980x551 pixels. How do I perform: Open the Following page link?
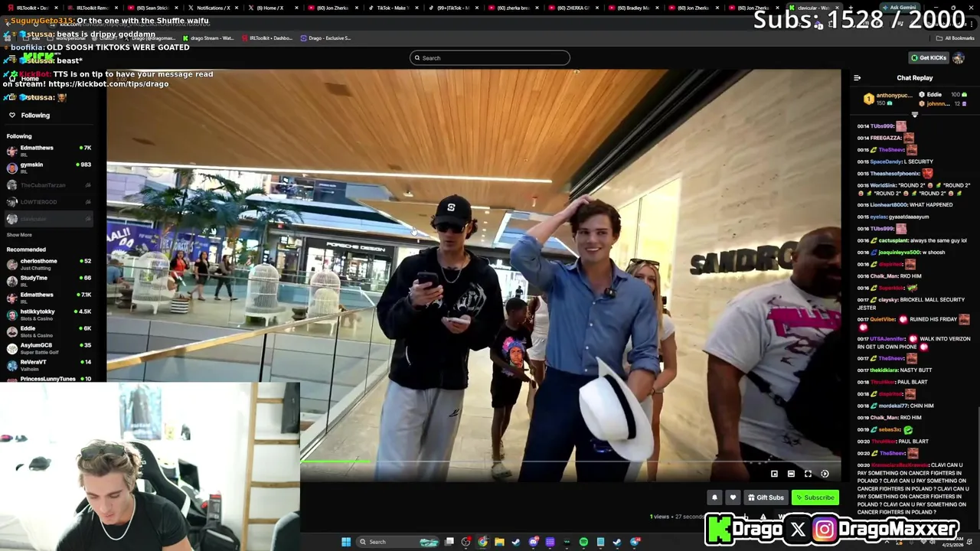tap(35, 116)
